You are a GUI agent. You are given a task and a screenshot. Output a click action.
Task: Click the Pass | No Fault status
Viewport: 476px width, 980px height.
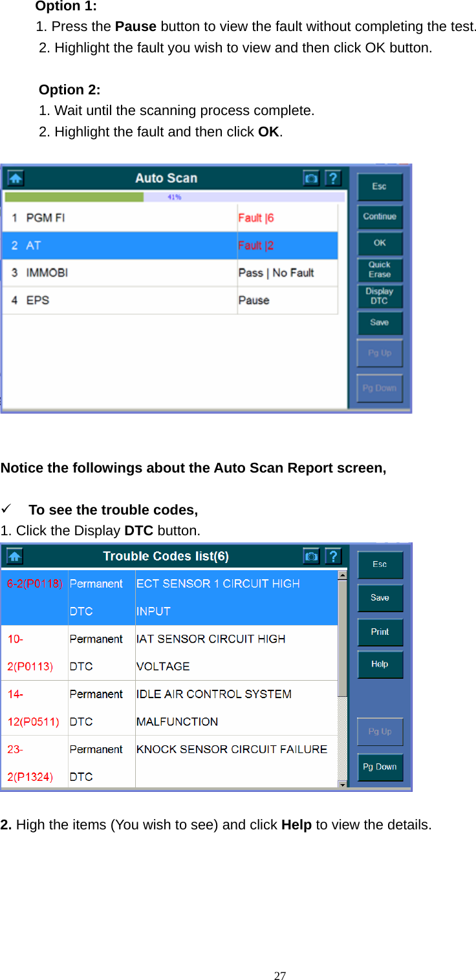point(276,273)
